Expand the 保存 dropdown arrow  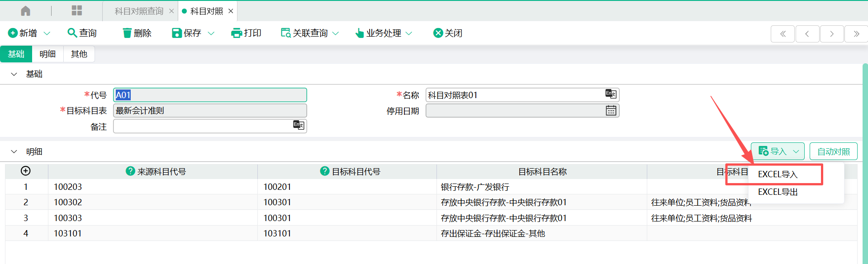[x=211, y=33]
